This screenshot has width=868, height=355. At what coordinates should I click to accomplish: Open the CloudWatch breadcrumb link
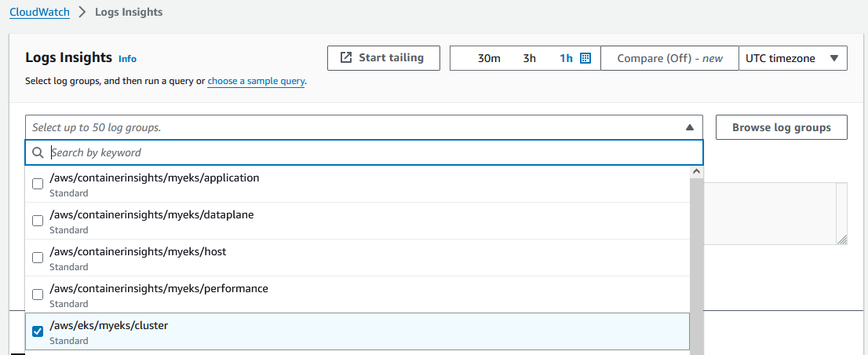[39, 12]
